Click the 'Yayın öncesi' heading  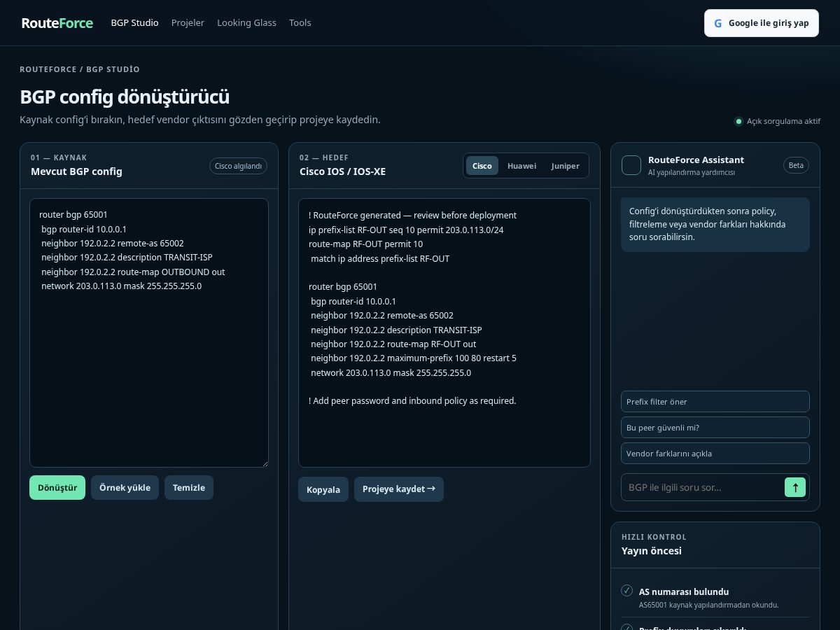(652, 551)
